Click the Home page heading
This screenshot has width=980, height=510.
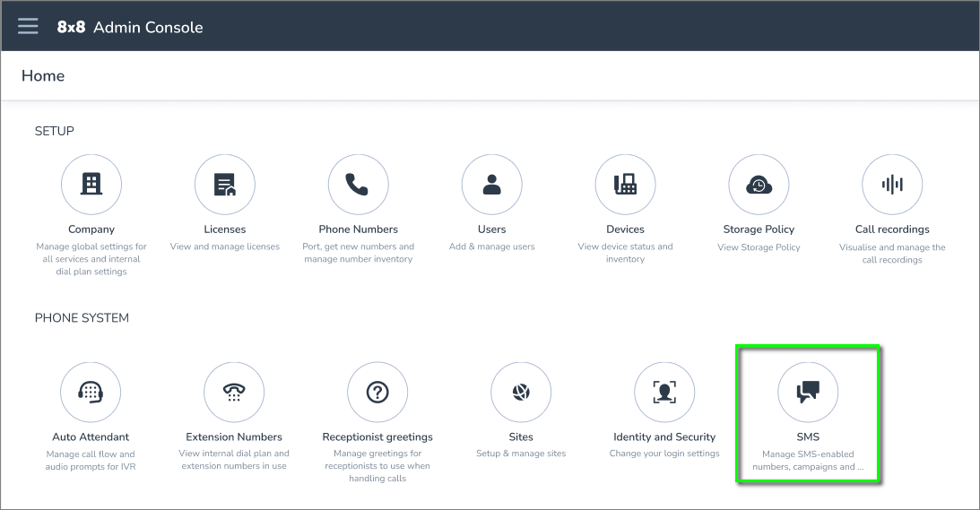pyautogui.click(x=43, y=75)
